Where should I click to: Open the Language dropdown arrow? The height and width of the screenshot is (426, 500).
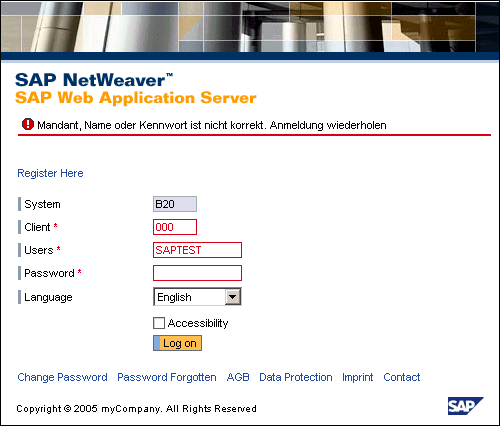233,297
